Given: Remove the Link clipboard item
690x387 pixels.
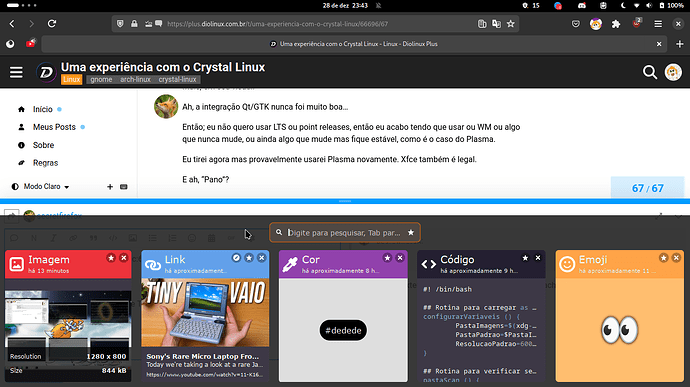Looking at the screenshot, I should pos(262,258).
